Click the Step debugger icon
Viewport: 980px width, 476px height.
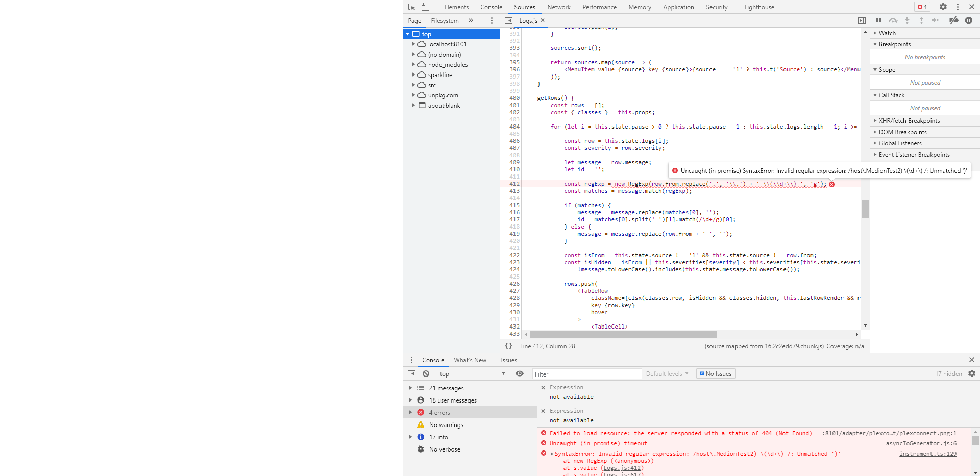click(935, 21)
